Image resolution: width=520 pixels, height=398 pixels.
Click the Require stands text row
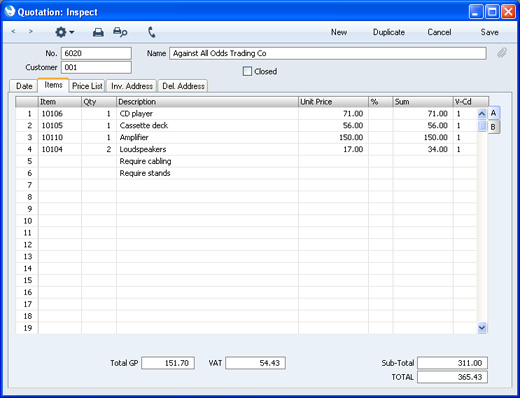click(x=145, y=173)
